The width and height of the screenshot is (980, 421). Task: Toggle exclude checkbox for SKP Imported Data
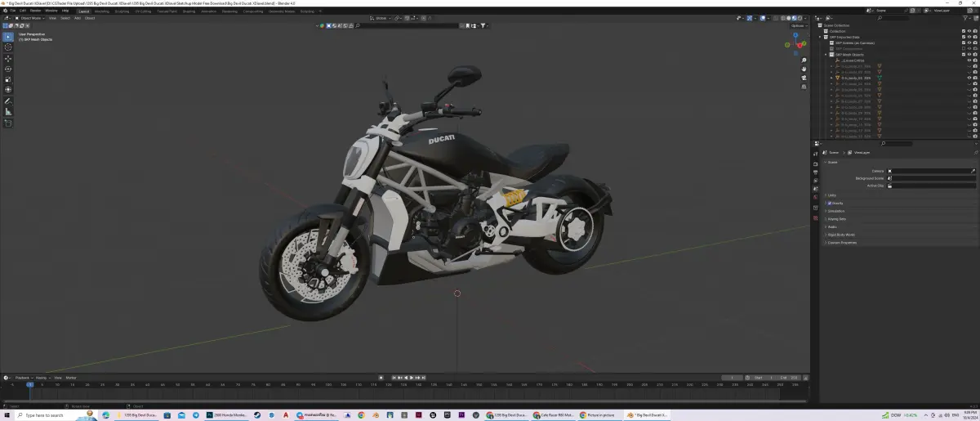point(964,37)
